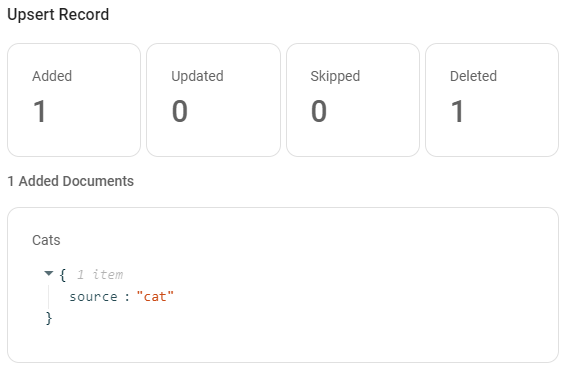The width and height of the screenshot is (567, 372).
Task: Click the number 1 under Added
Action: (40, 111)
